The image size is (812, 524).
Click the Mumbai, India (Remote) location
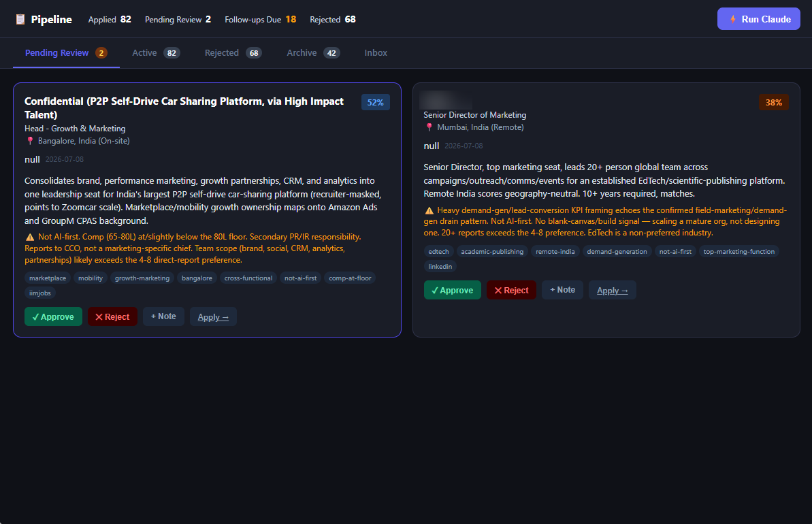tap(481, 127)
